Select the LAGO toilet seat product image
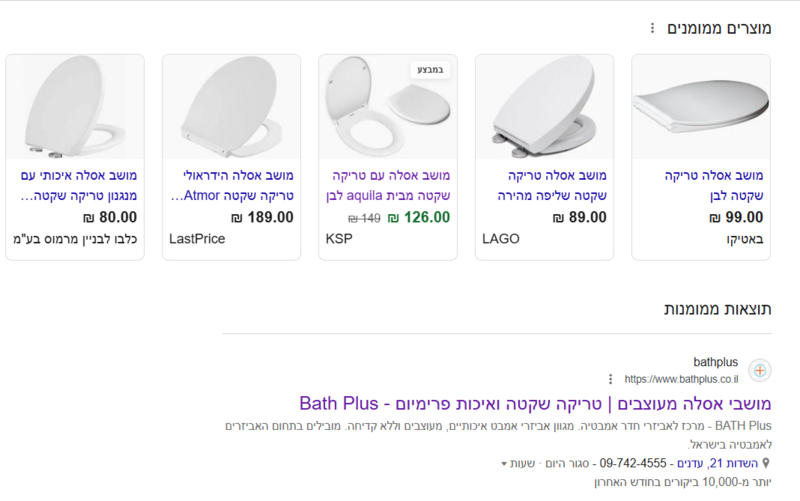This screenshot has height=501, width=800. coord(544,107)
